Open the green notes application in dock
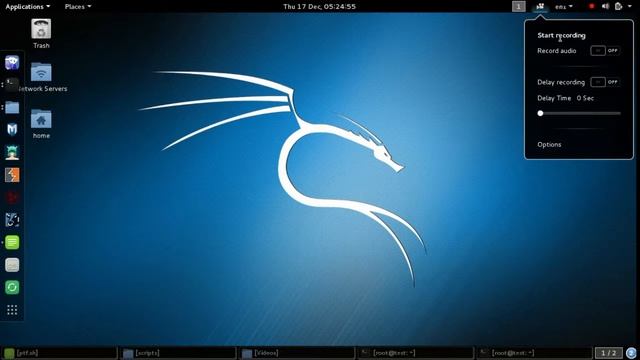 [x=12, y=242]
